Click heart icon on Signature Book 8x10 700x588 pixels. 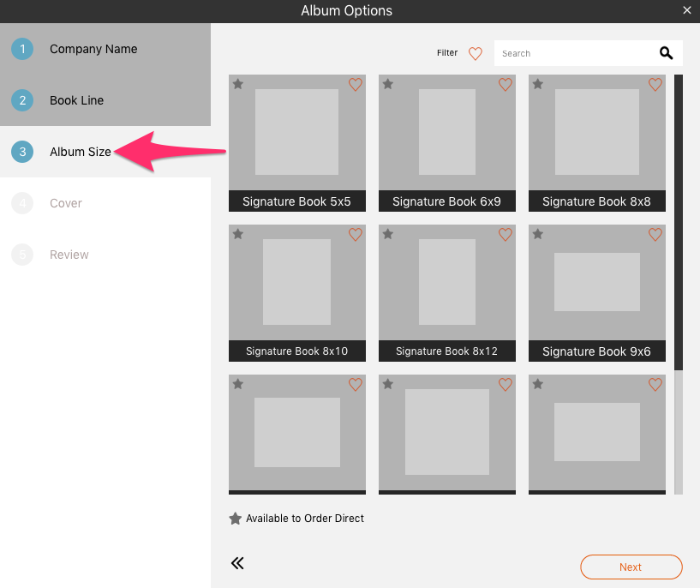tap(356, 235)
